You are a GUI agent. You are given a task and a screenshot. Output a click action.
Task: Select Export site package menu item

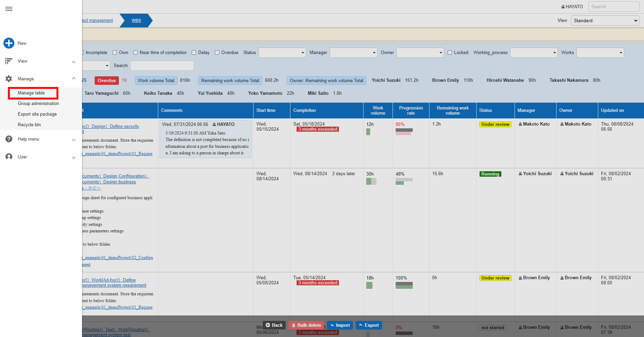pyautogui.click(x=37, y=114)
